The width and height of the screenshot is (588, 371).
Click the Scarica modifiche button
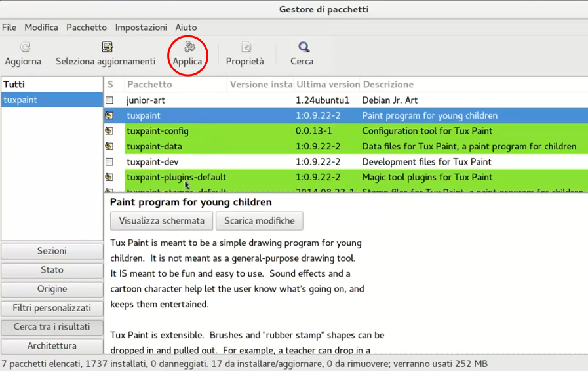click(259, 221)
